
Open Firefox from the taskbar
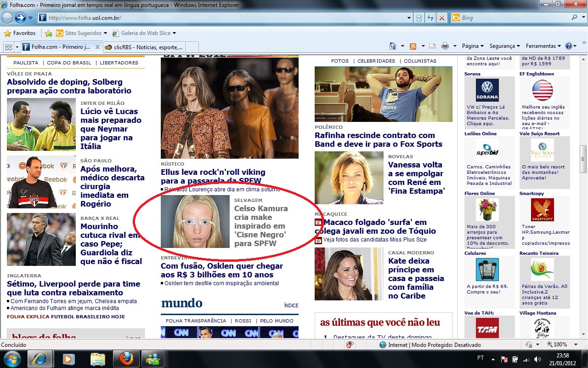pyautogui.click(x=126, y=359)
